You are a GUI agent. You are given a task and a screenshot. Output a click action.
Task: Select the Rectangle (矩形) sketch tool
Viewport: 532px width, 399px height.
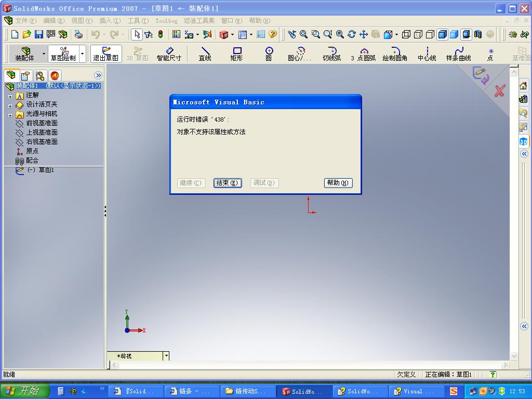pos(236,54)
